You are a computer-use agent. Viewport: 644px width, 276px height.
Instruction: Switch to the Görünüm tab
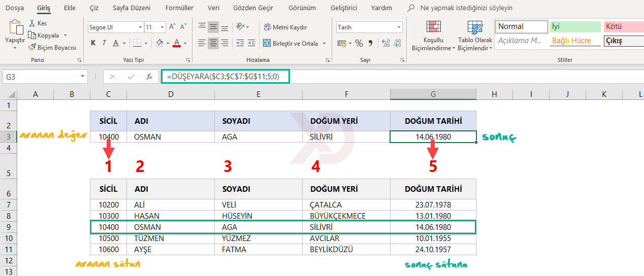pyautogui.click(x=302, y=8)
